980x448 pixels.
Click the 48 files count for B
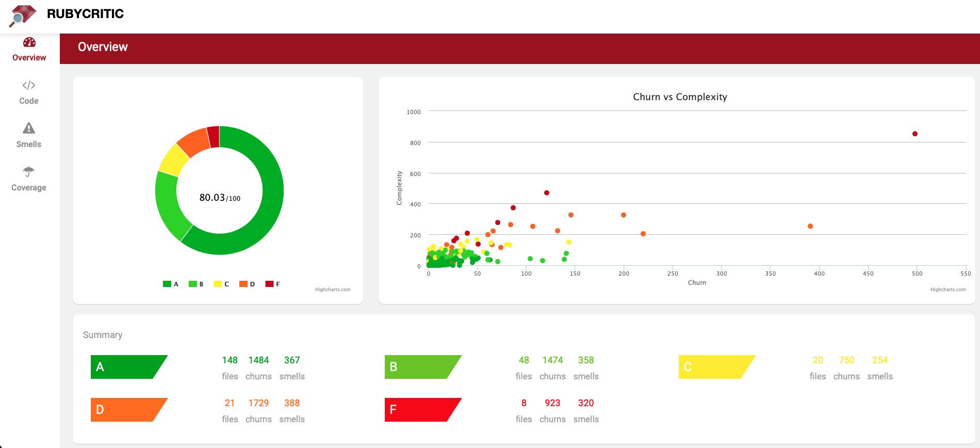[524, 360]
